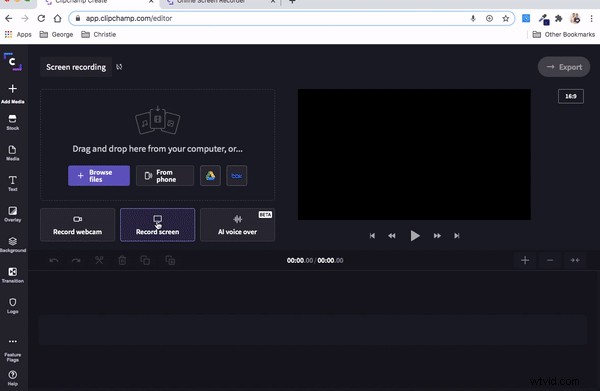Open the Background panel

point(13,244)
